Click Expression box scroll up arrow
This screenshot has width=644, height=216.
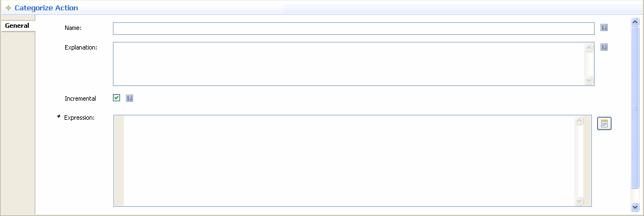(579, 121)
